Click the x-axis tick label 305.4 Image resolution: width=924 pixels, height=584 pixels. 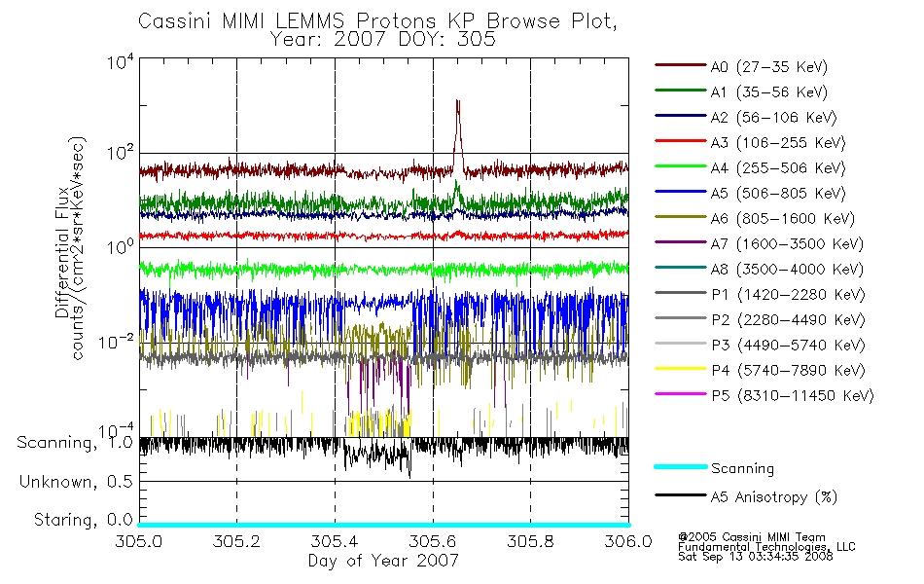pos(335,541)
